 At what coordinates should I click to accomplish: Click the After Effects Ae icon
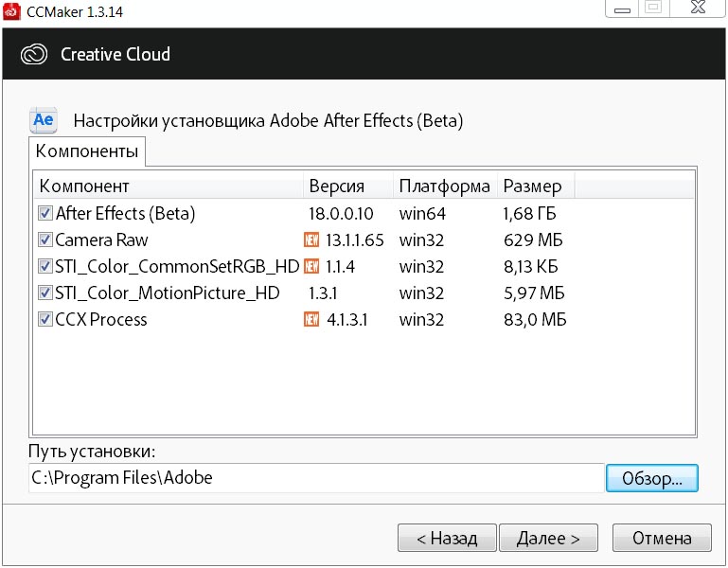click(44, 119)
